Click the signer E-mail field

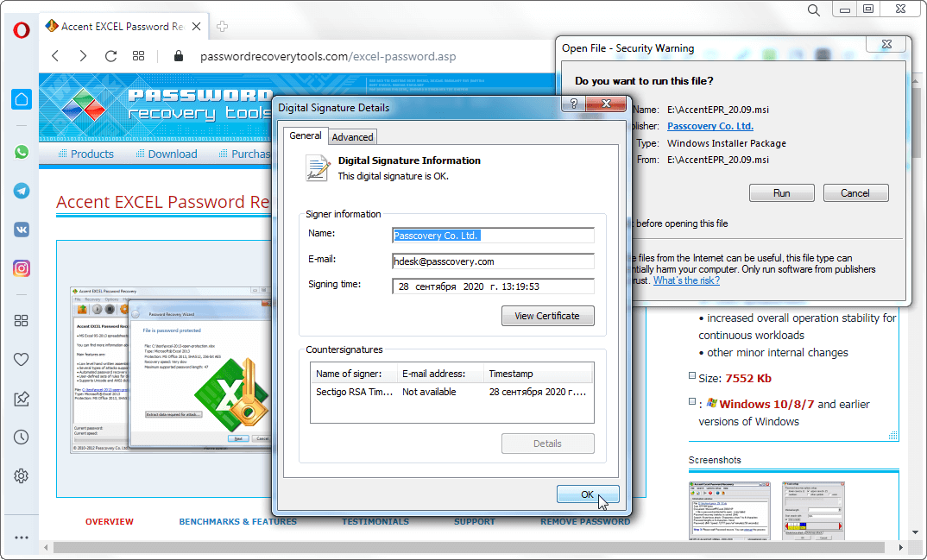493,261
